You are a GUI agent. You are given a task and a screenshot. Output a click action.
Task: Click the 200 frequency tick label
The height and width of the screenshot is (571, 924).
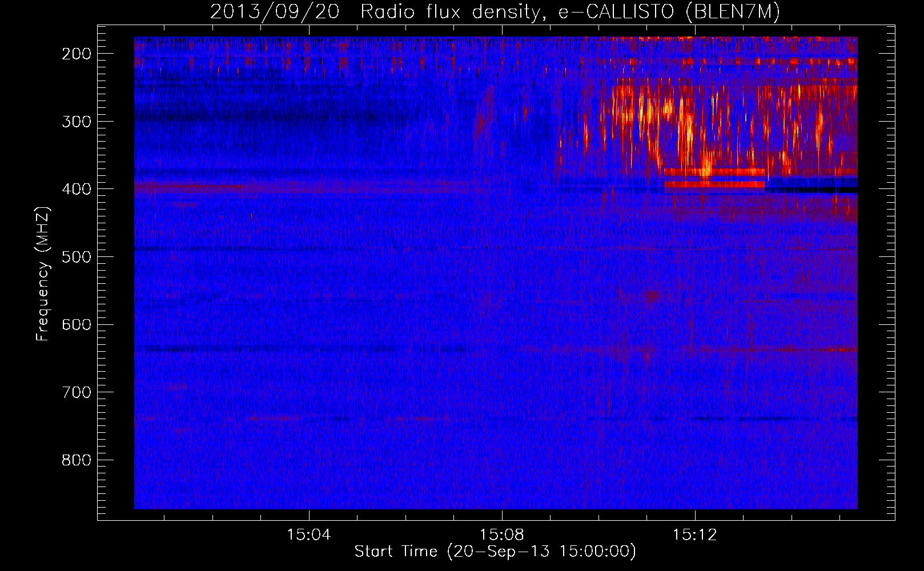[77, 54]
